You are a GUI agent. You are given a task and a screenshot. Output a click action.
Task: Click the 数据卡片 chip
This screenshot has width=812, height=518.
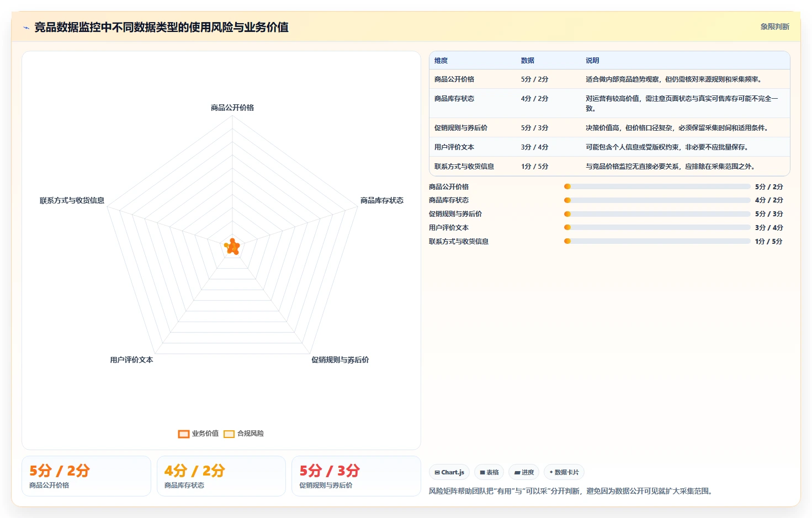tap(564, 472)
